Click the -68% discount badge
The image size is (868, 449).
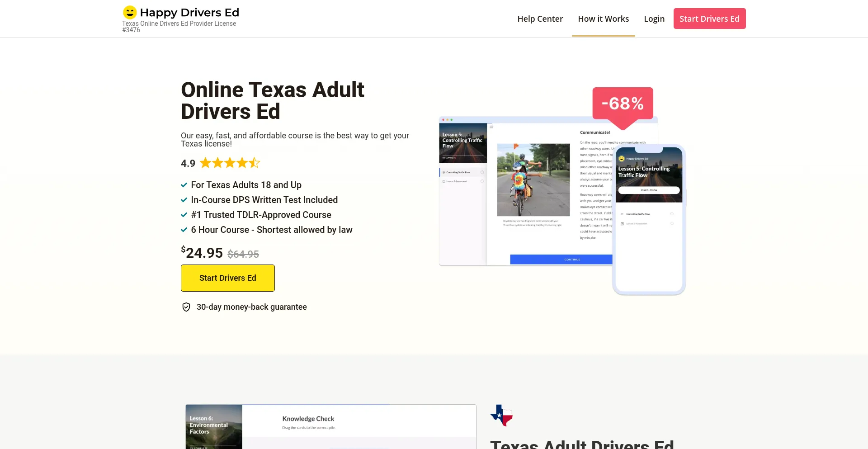[x=623, y=104]
